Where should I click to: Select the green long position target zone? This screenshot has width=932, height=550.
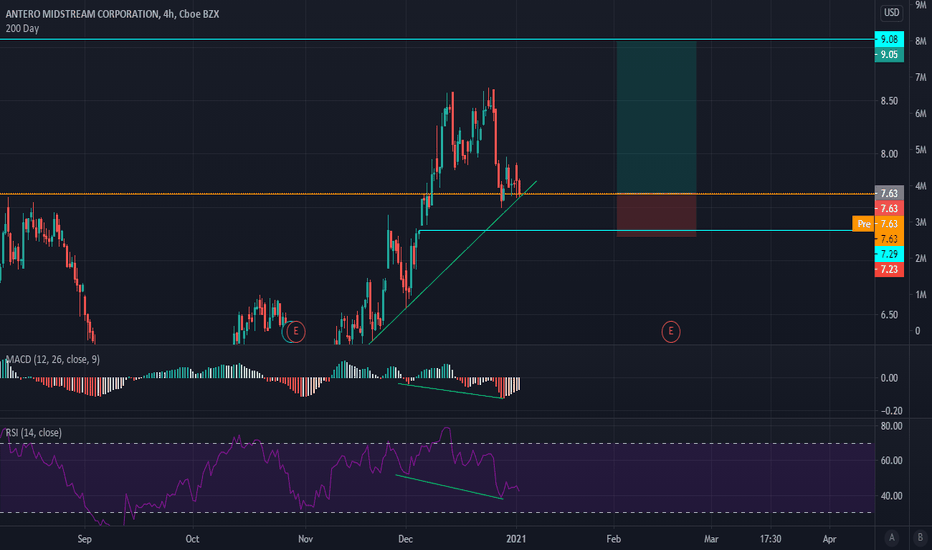(x=656, y=117)
